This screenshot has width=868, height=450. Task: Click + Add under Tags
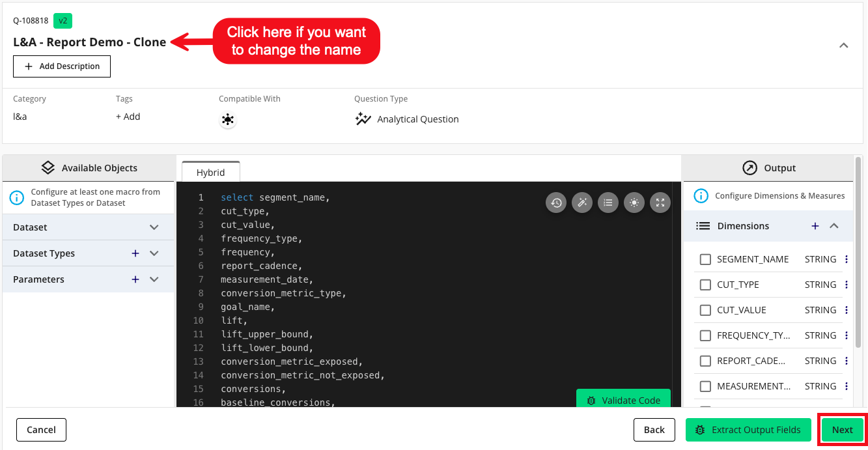coord(128,117)
